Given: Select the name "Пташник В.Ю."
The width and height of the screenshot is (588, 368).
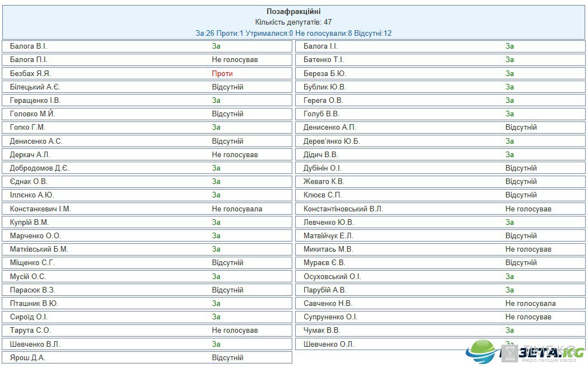Looking at the screenshot, I should point(34,304).
